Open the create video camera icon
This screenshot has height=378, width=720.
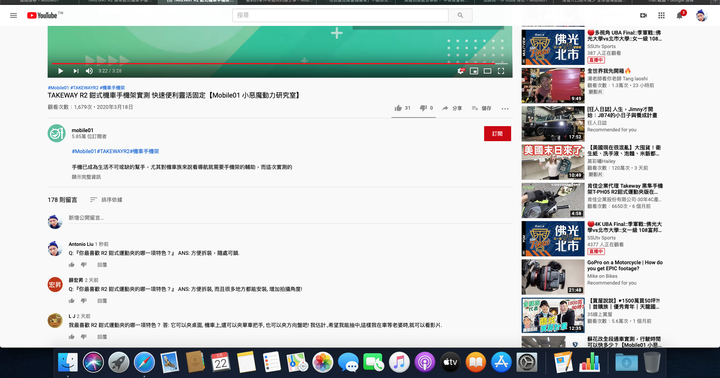click(643, 15)
